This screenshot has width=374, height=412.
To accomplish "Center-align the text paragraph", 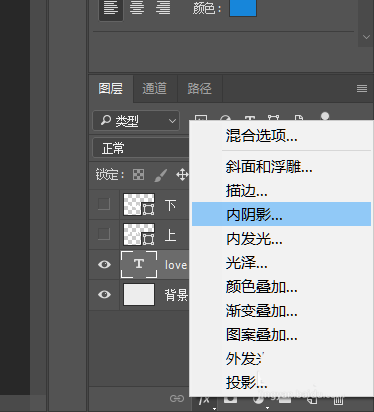I will [137, 8].
